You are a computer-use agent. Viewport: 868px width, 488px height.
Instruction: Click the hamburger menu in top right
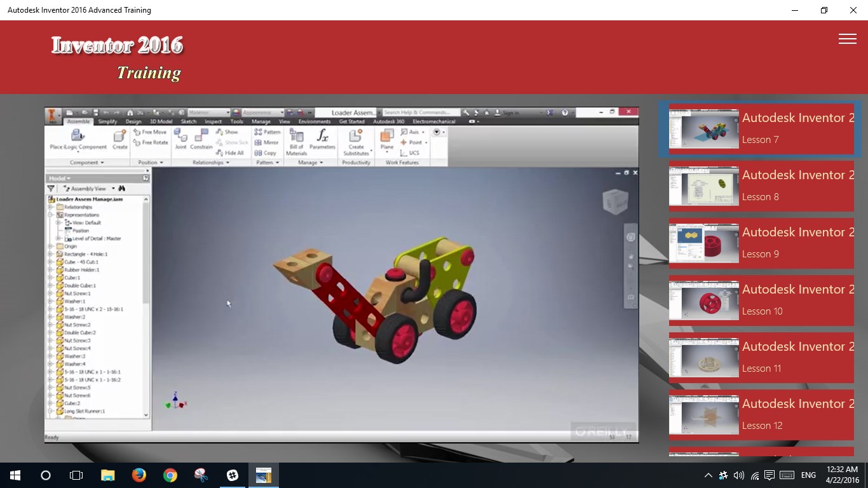click(x=848, y=39)
